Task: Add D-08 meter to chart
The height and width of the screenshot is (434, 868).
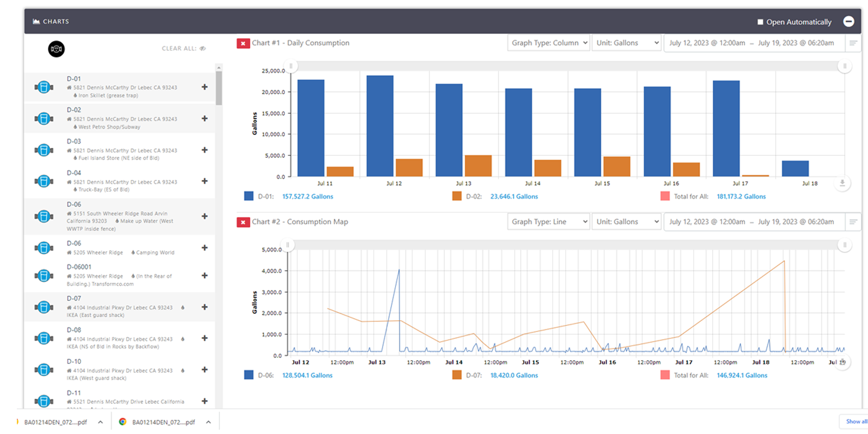Action: [x=204, y=339]
